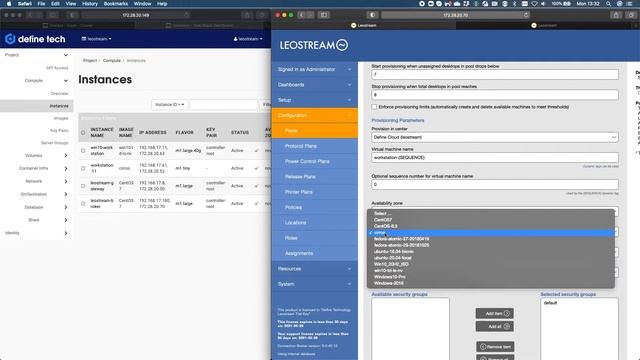Open Images in define tech sidebar

tap(61, 118)
